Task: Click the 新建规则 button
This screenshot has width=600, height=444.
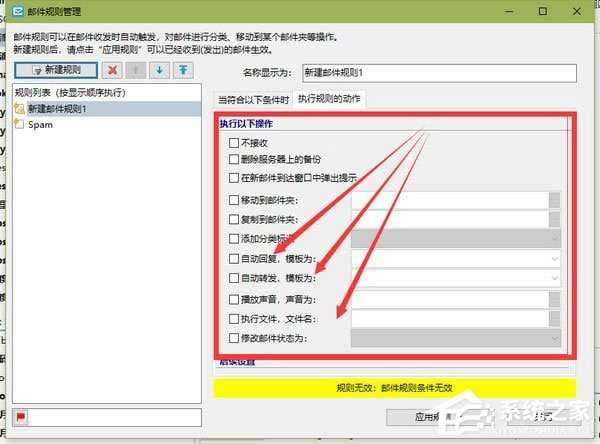Action: 57,70
